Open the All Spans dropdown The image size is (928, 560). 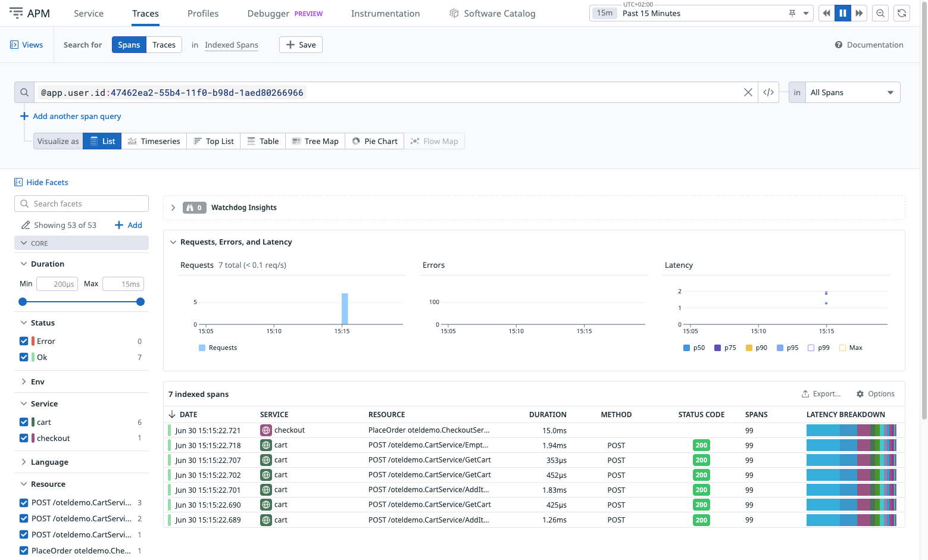pyautogui.click(x=852, y=92)
